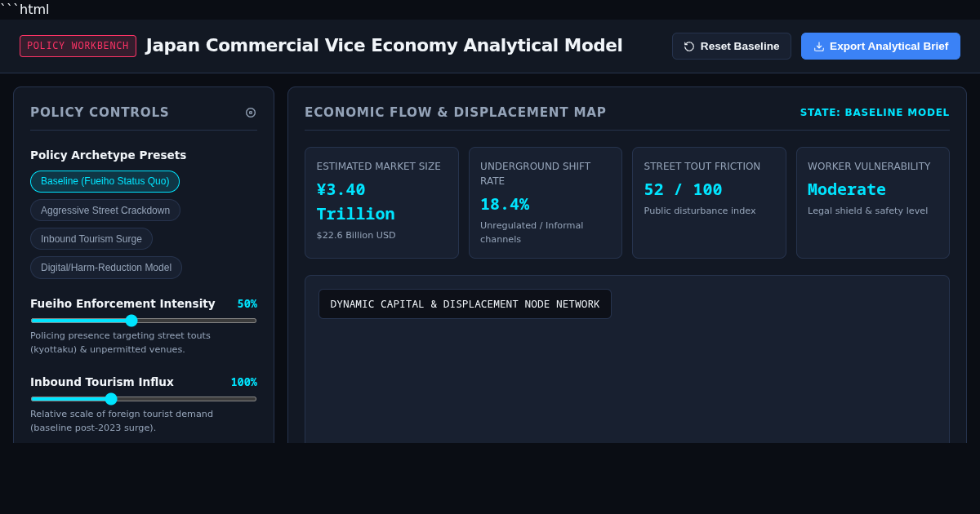980x514 pixels.
Task: Click the target icon beside Policy Controls
Action: point(251,113)
